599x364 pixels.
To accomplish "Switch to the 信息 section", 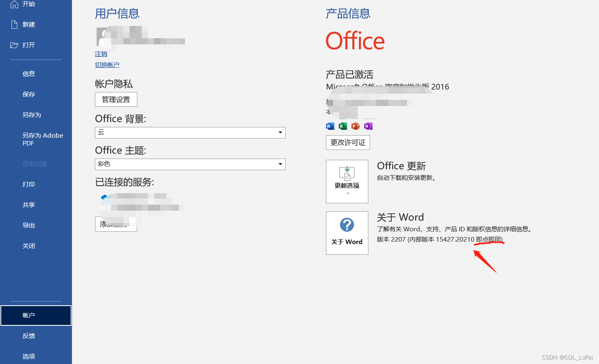I will coord(28,74).
